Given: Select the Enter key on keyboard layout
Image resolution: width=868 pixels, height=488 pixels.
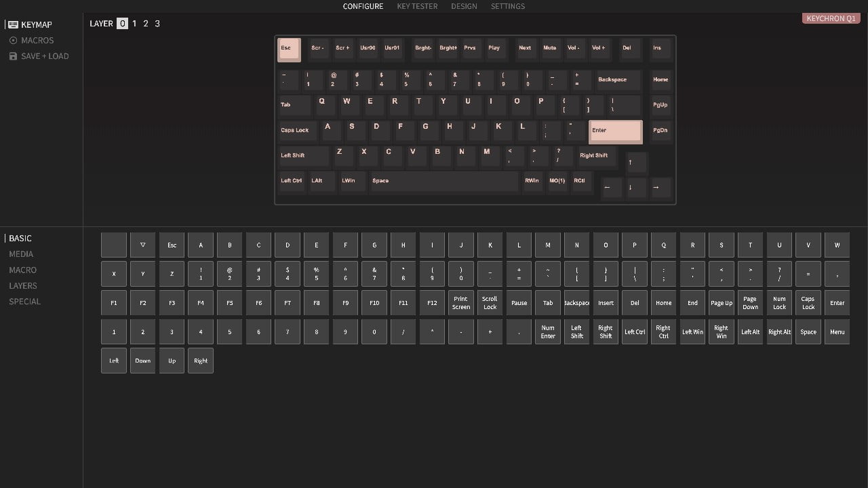Looking at the screenshot, I should tap(615, 131).
